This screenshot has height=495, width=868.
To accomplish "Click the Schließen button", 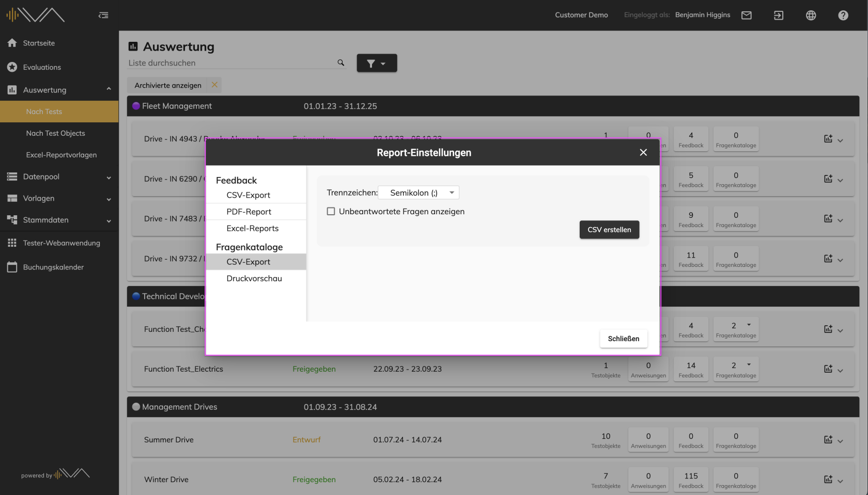I will [624, 339].
